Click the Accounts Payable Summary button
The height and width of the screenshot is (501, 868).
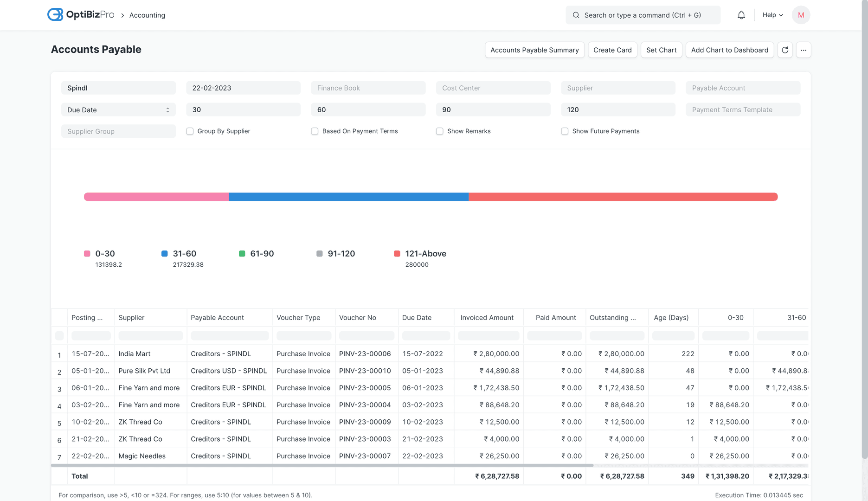(534, 50)
